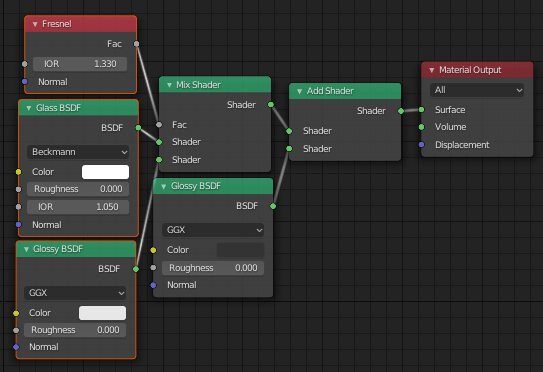
Task: Click the Fresnel IOR 1.330 field
Action: pyautogui.click(x=80, y=64)
